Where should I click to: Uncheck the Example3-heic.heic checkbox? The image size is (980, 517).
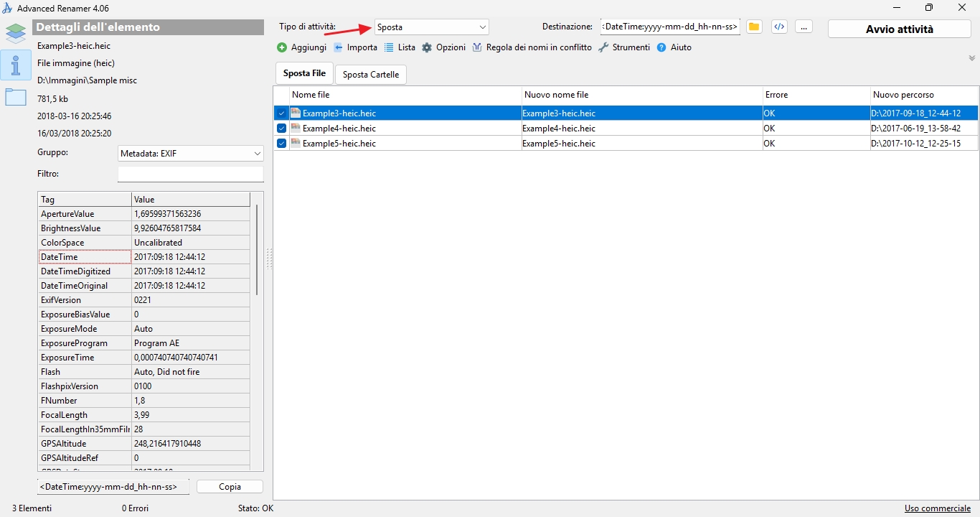click(282, 113)
